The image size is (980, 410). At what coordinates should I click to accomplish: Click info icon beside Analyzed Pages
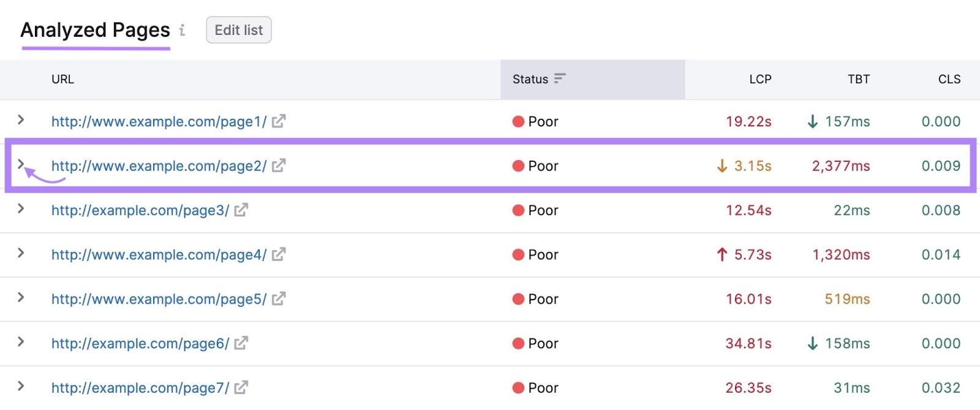tap(182, 29)
